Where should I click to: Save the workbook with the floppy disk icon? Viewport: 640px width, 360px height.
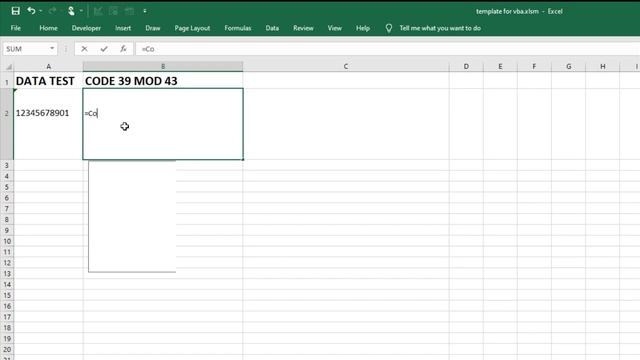(16, 11)
